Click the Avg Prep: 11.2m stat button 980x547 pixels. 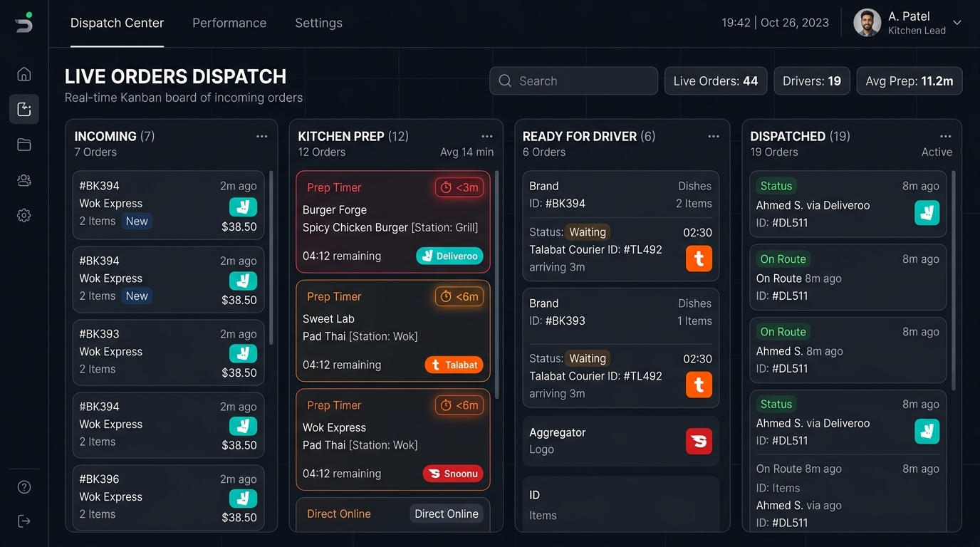909,81
